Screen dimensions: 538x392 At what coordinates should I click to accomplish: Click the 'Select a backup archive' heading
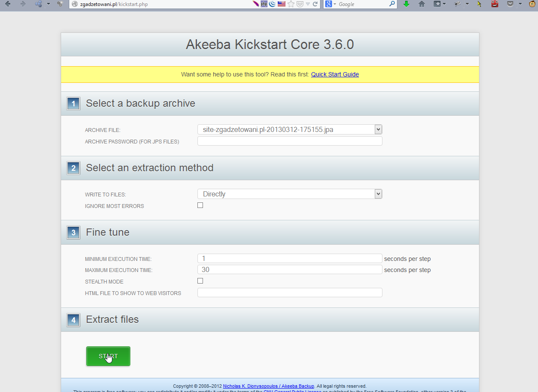141,103
